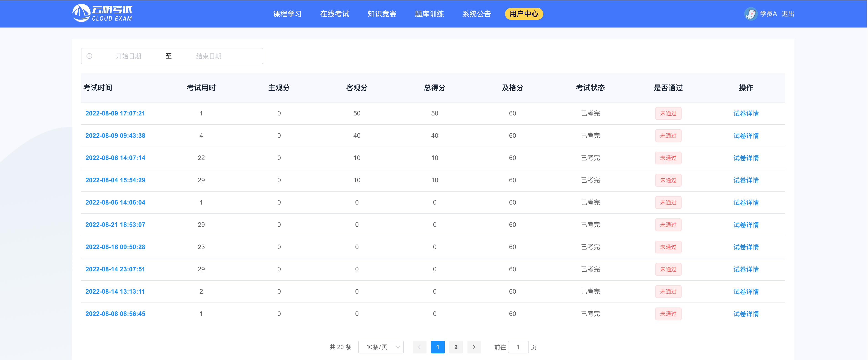Open 试卷详情 for 2022-08-09 17:07:21

coord(746,113)
